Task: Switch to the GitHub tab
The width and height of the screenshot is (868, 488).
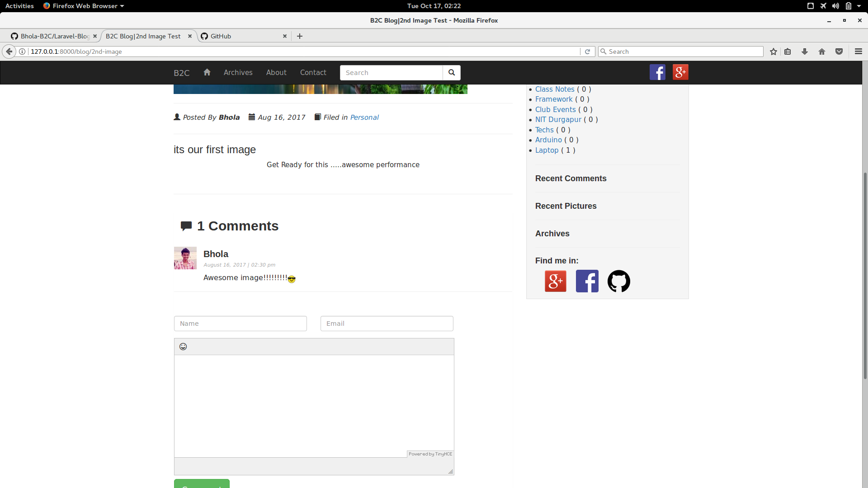Action: click(x=221, y=36)
